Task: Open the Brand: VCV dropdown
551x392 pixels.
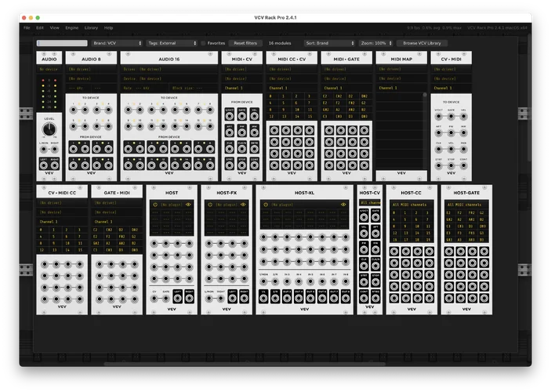Action: [x=117, y=43]
